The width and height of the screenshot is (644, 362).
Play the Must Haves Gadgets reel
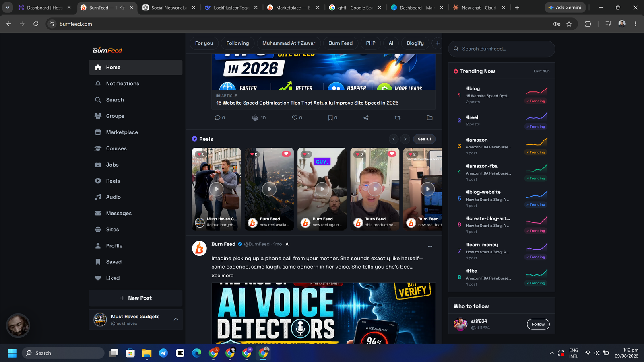(x=217, y=189)
